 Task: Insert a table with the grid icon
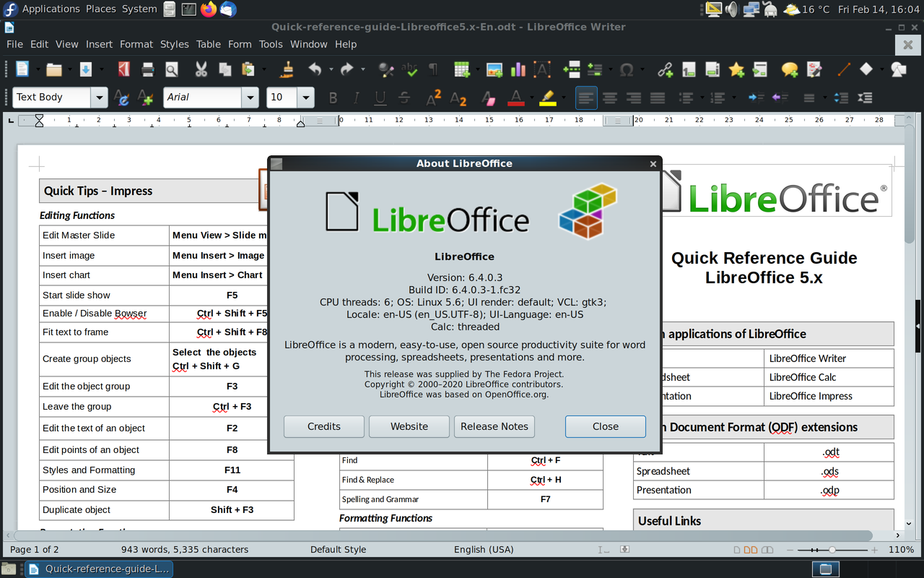[x=462, y=69]
